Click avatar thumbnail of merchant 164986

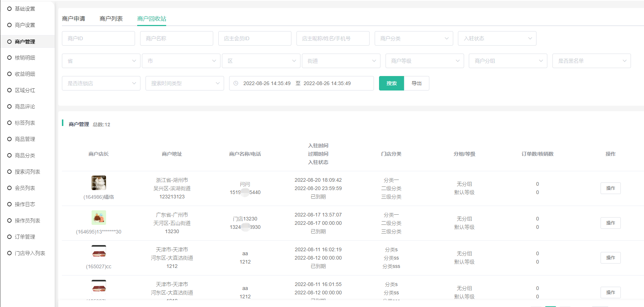pyautogui.click(x=98, y=183)
